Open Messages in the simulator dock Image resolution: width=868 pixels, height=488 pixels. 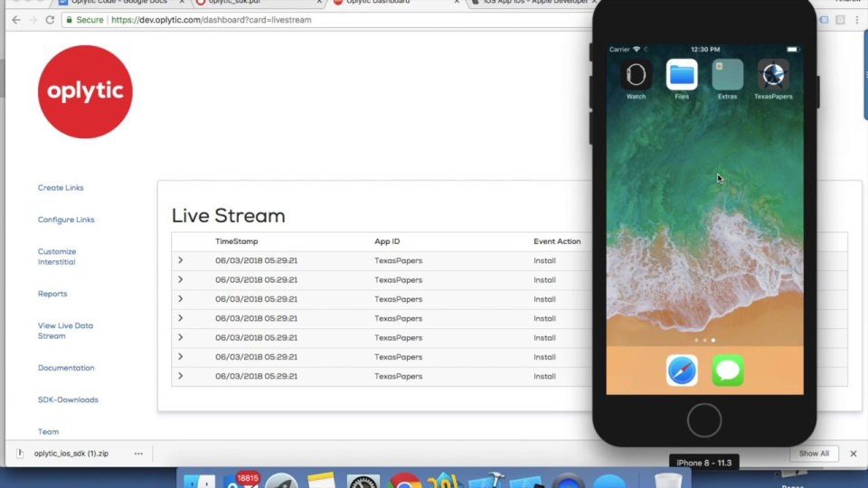pyautogui.click(x=727, y=371)
